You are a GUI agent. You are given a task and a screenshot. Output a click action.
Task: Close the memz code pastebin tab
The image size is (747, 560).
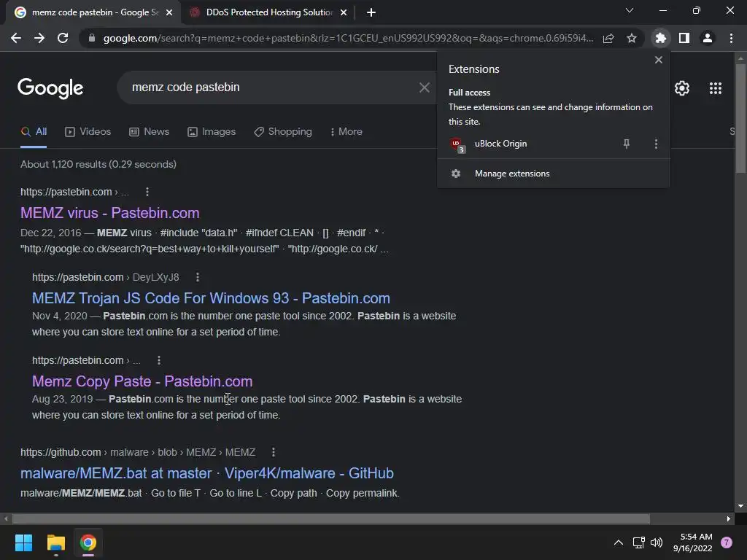[169, 12]
